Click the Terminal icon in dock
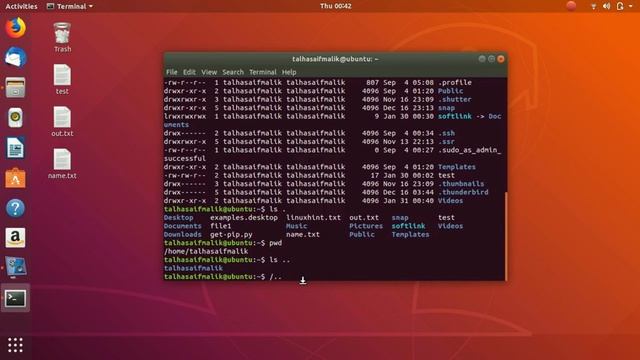This screenshot has width=640, height=360. tap(16, 298)
